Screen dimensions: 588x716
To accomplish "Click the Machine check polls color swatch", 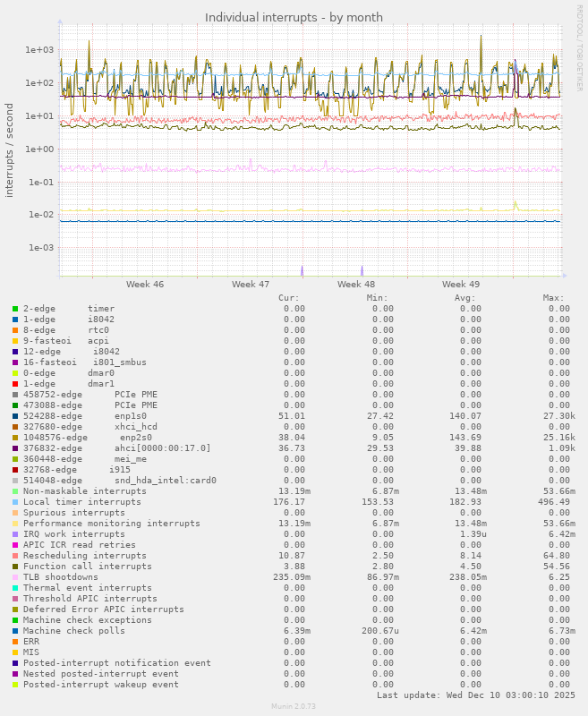I will point(15,631).
